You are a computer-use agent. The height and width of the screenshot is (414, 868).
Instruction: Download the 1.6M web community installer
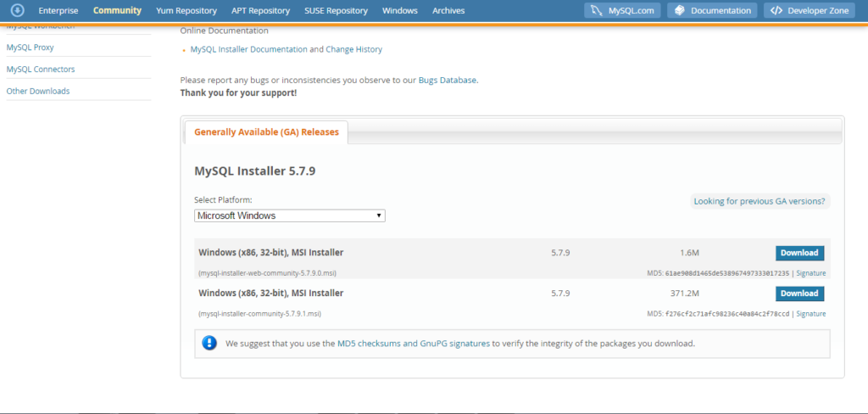tap(799, 253)
